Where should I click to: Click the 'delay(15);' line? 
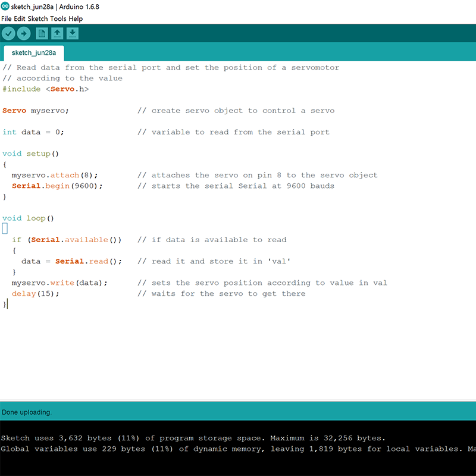click(x=35, y=293)
